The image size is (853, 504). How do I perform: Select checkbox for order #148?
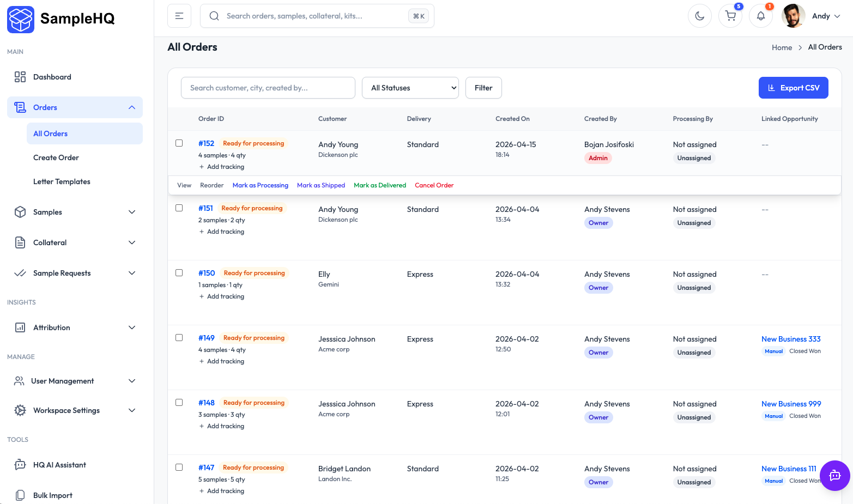click(x=179, y=403)
